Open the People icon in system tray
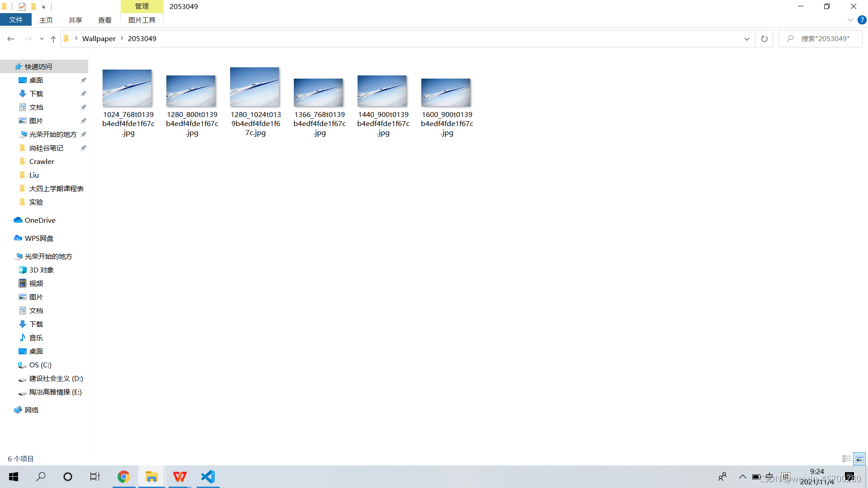 coord(722,477)
